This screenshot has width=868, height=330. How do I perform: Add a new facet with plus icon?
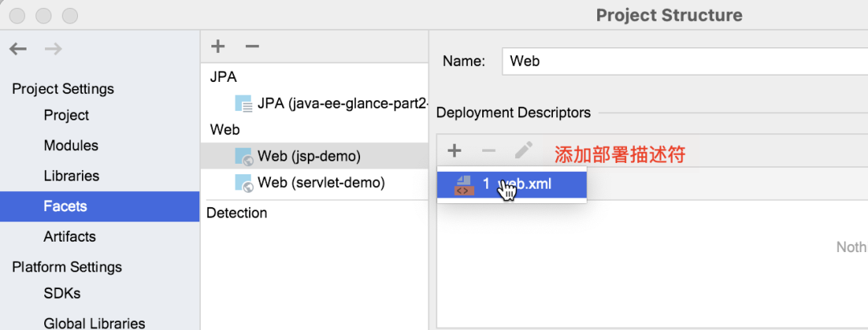point(218,47)
